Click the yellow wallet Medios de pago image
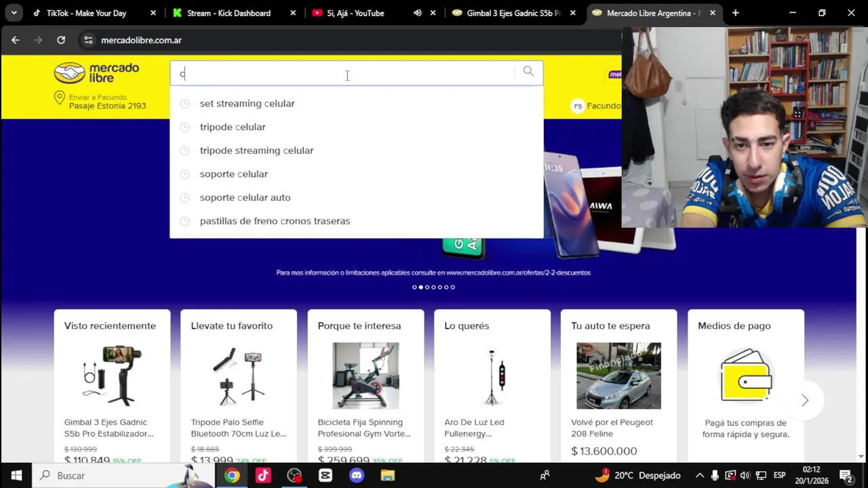This screenshot has width=868, height=488. tap(746, 375)
